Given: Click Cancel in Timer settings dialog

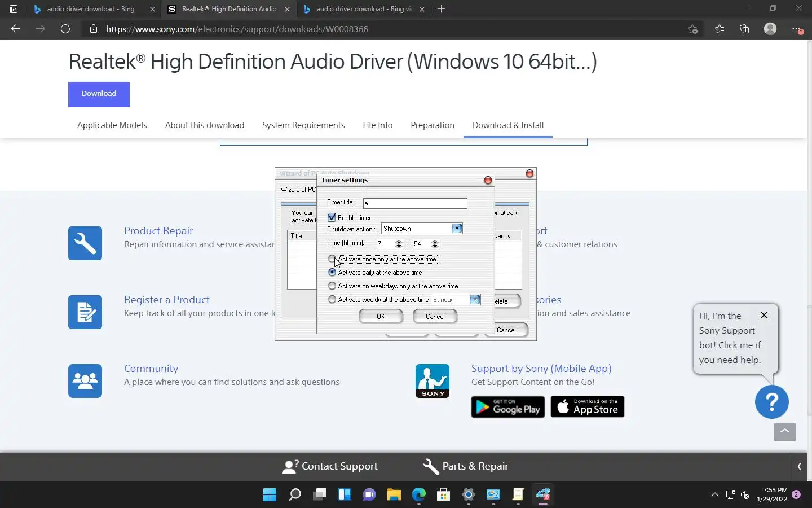Looking at the screenshot, I should pos(435,317).
